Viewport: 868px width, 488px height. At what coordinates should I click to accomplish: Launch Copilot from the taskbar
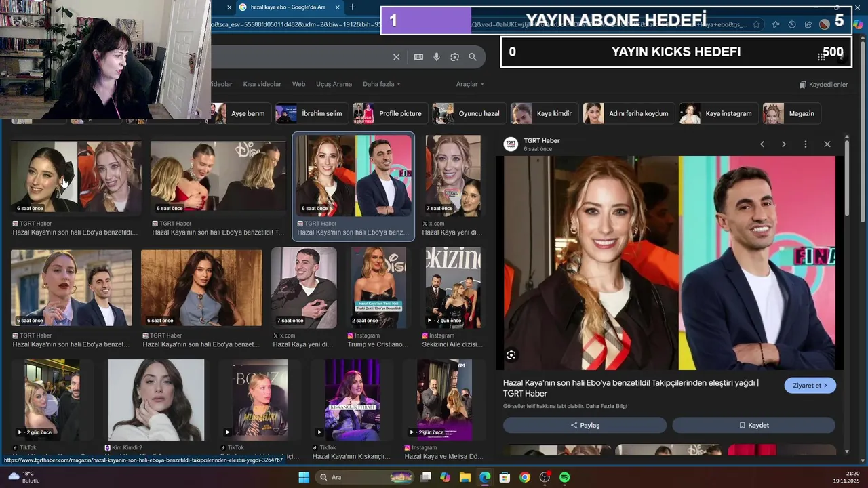coord(445,477)
